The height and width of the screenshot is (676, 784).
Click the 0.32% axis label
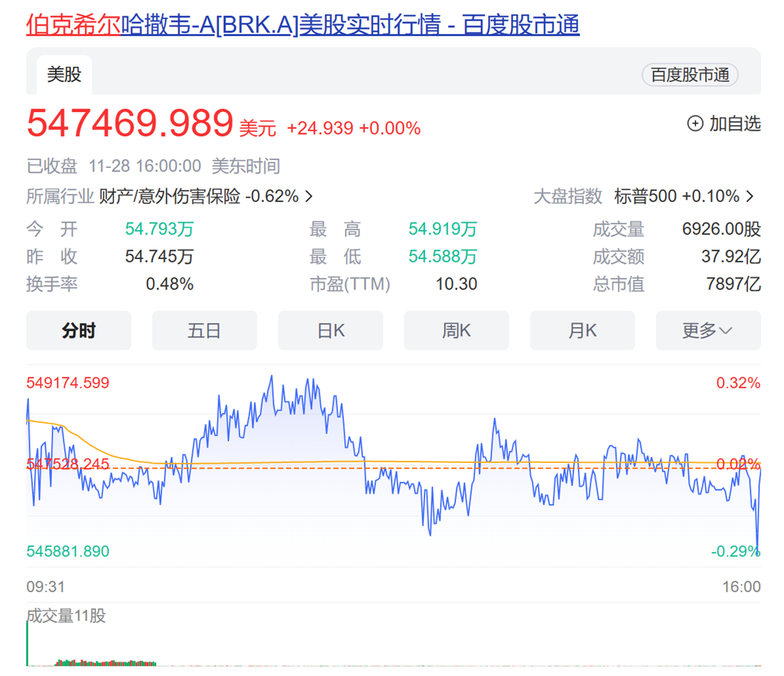click(738, 383)
